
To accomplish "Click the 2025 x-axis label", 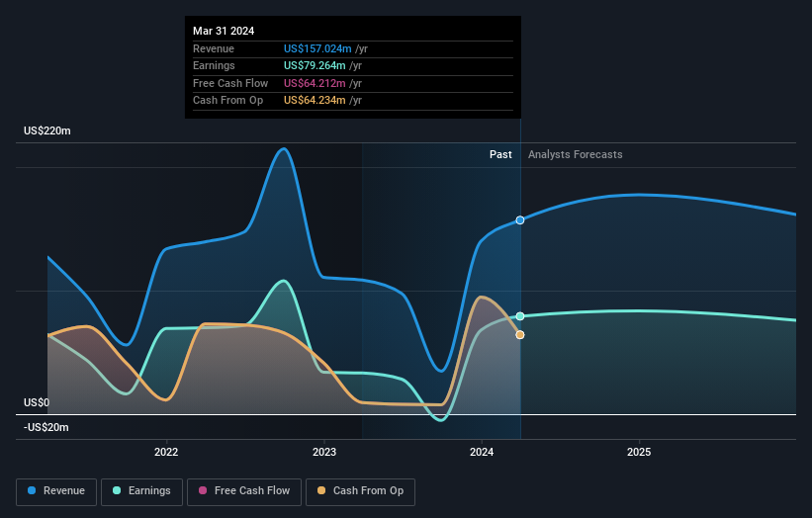I will [639, 452].
